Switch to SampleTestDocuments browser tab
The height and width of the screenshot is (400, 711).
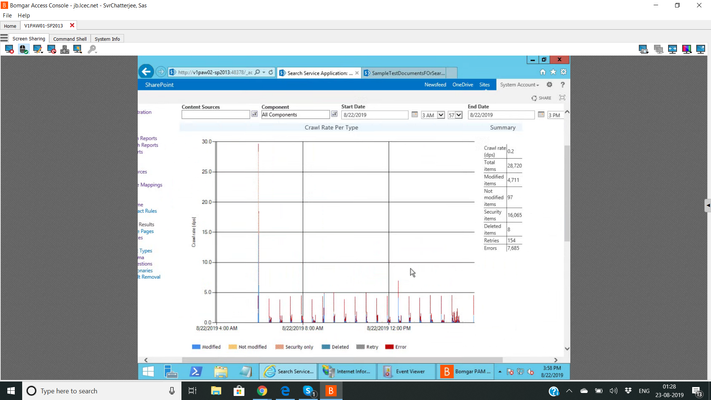click(408, 73)
